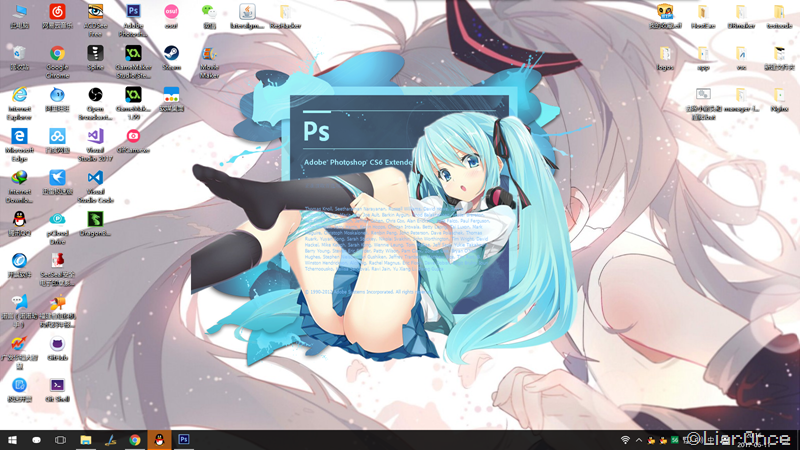This screenshot has height=450, width=800.
Task: Open the ACDSee Free shortcut
Action: 95,11
